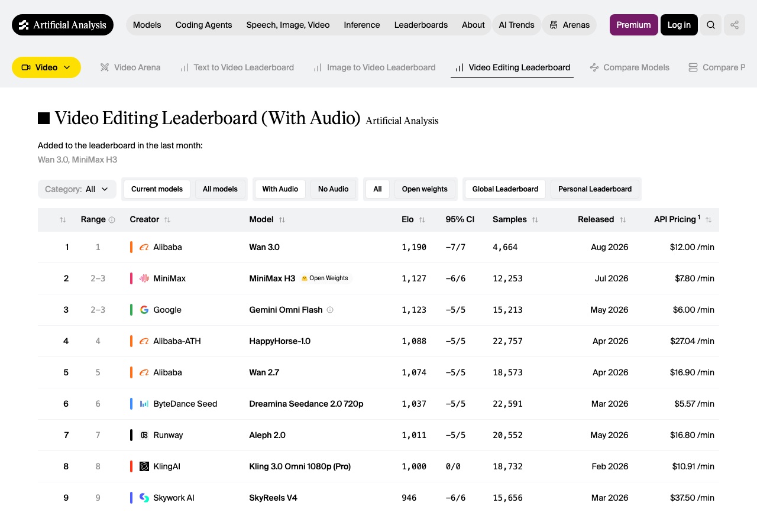
Task: Select the Current models filter
Action: 157,189
